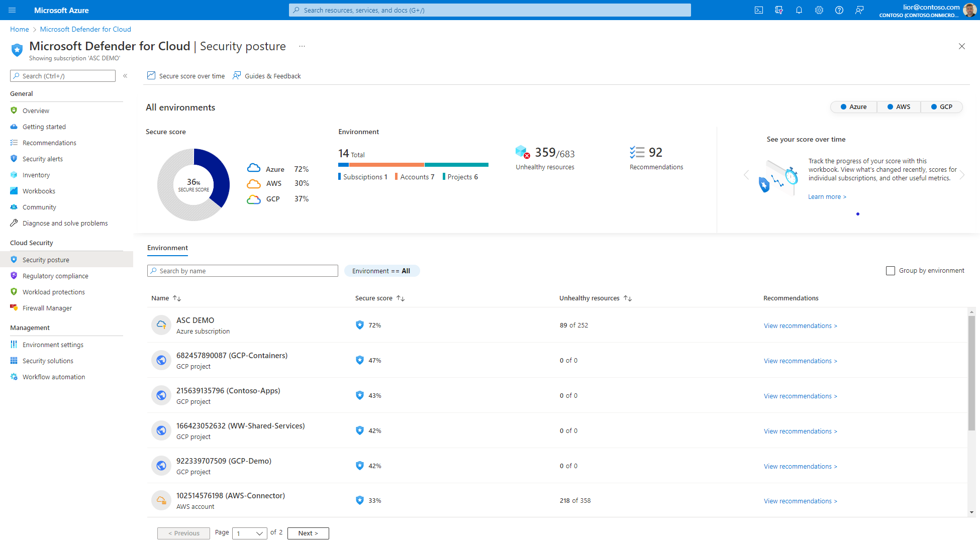Image resolution: width=980 pixels, height=546 pixels.
Task: Open the Azure portal hamburger menu
Action: (x=12, y=10)
